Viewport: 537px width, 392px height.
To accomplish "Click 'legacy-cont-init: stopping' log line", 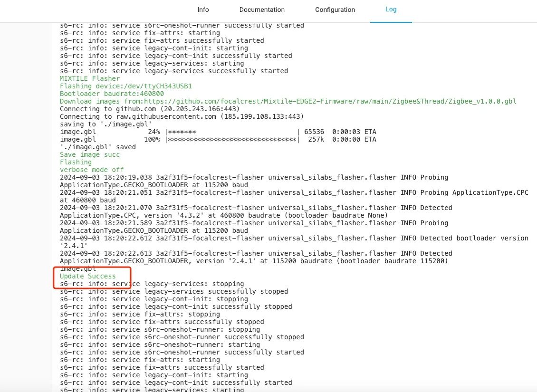I will click(154, 299).
